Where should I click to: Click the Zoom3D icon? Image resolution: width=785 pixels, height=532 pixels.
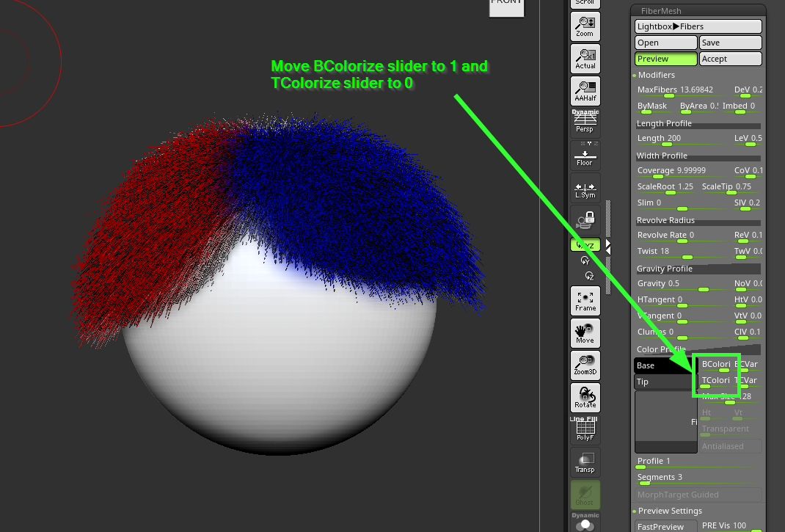coord(585,365)
